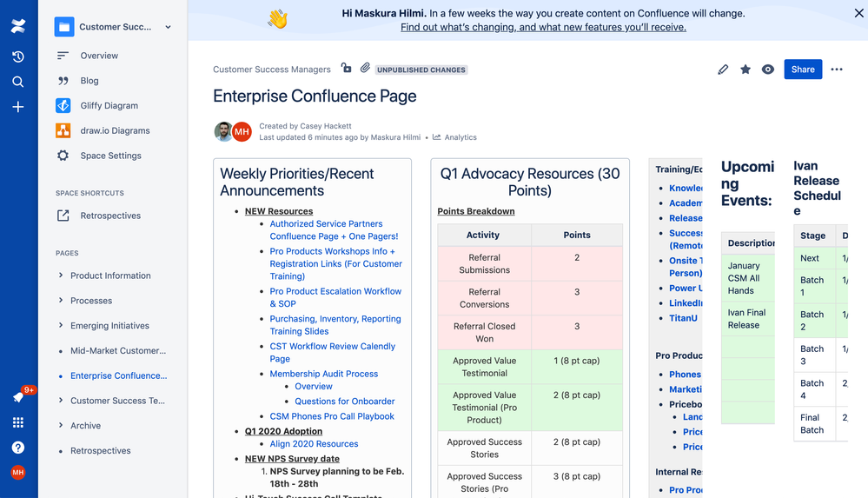Open the Gliffy Diagram icon
Viewport: 868px width, 498px height.
click(63, 105)
